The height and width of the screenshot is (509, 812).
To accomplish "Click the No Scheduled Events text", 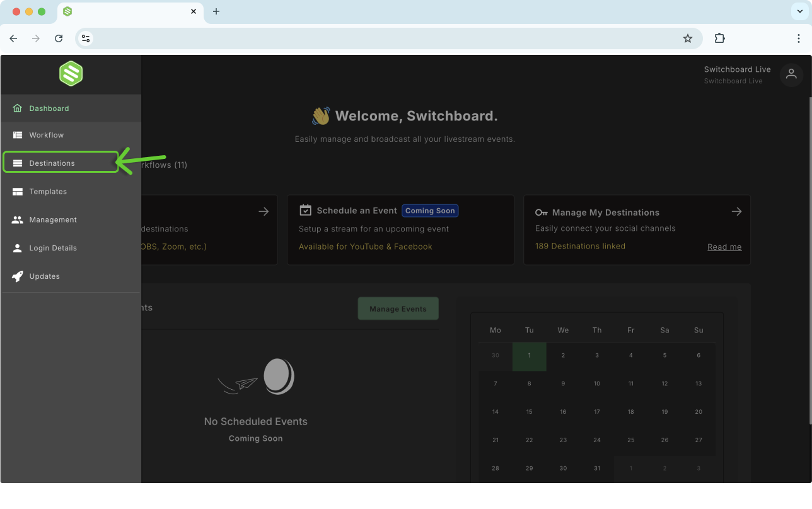I will 255,421.
